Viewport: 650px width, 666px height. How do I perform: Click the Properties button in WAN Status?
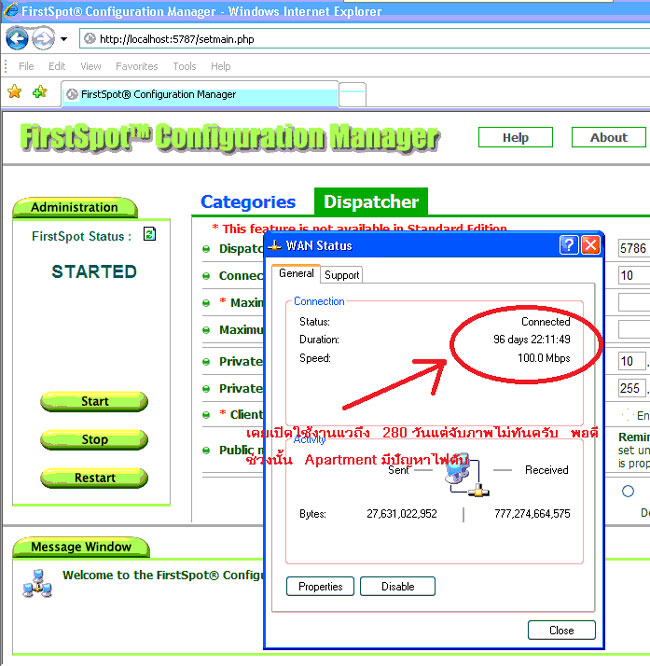coord(320,587)
